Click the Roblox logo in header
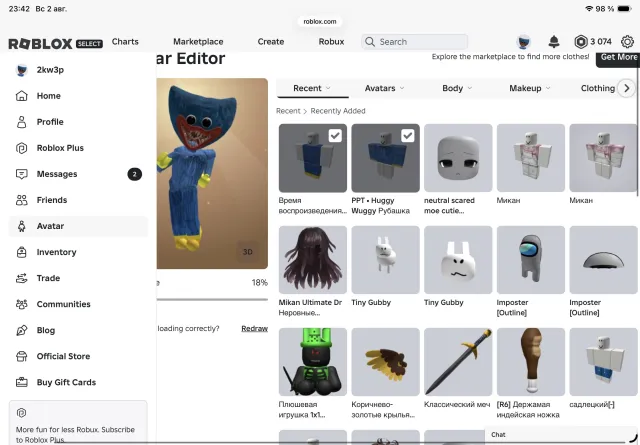 pyautogui.click(x=40, y=44)
